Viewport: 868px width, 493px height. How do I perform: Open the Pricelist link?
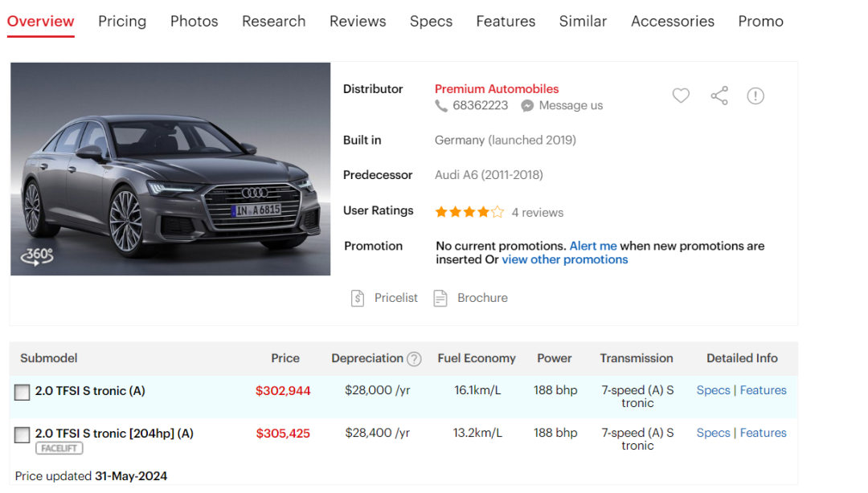(x=395, y=298)
